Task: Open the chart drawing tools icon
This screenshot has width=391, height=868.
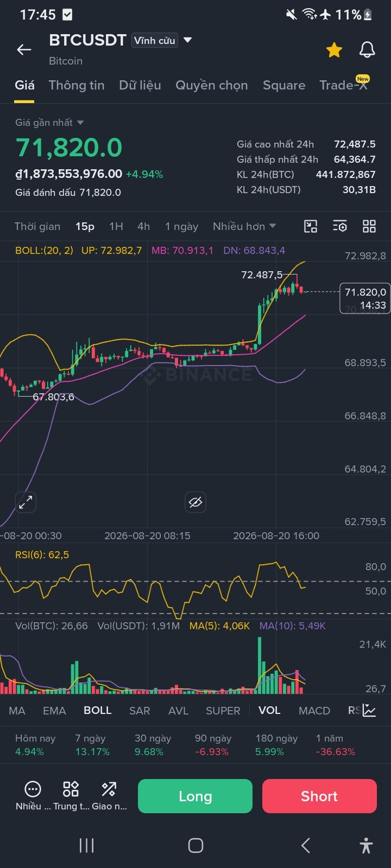Action: point(311,226)
